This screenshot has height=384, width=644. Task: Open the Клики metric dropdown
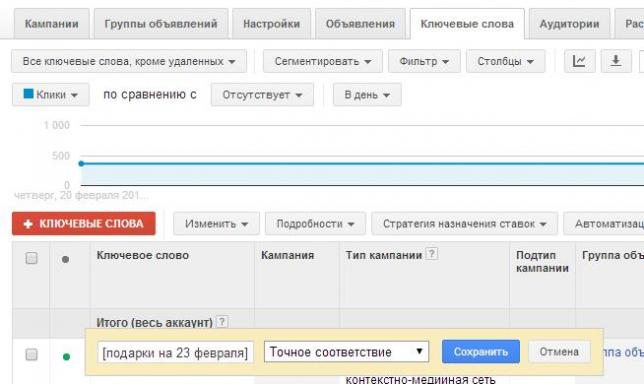tap(51, 95)
